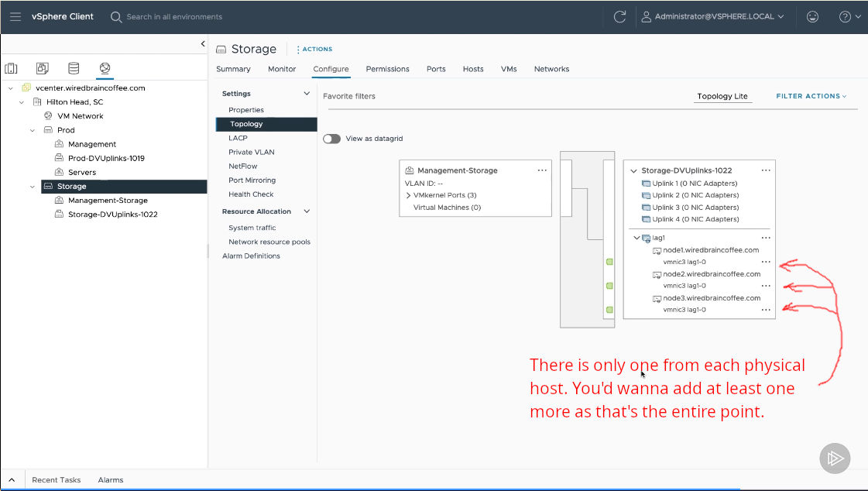
Task: Click the refresh icon in top bar
Action: point(619,16)
